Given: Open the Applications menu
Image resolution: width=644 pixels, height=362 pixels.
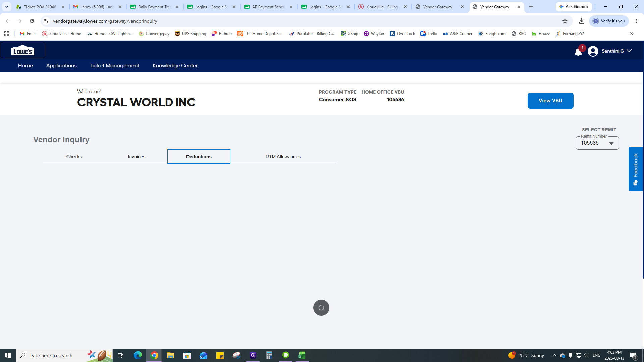Looking at the screenshot, I should (x=61, y=66).
